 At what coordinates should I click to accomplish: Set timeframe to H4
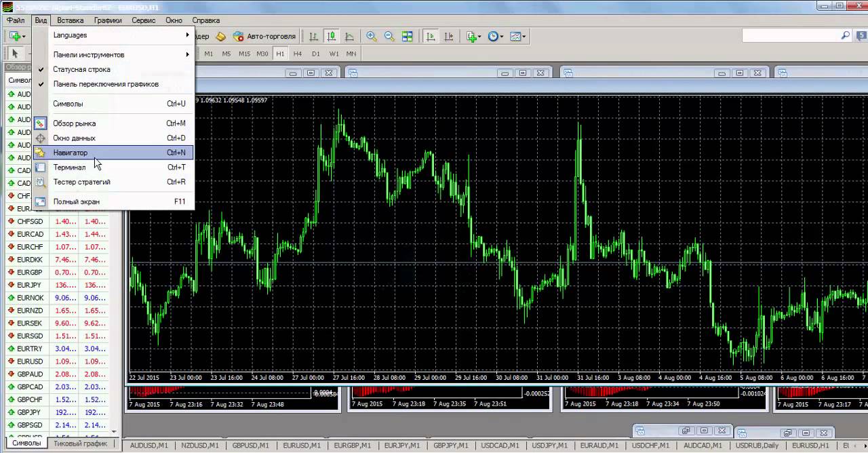[x=298, y=54]
